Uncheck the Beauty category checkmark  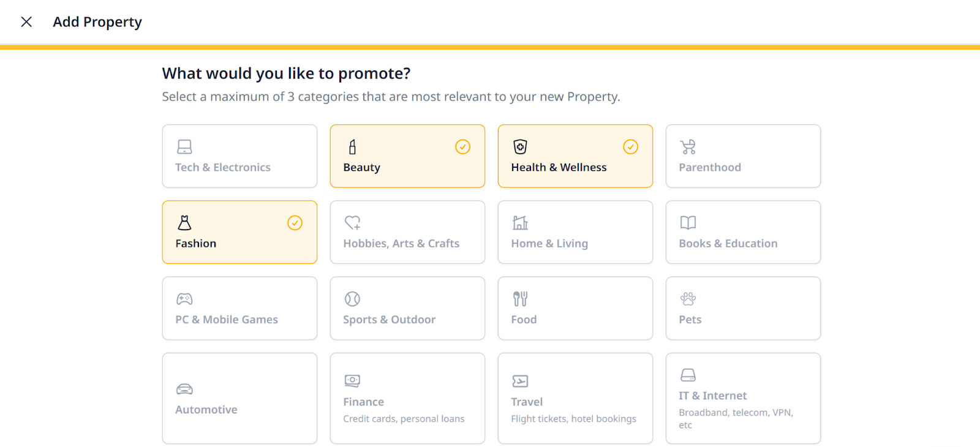462,147
